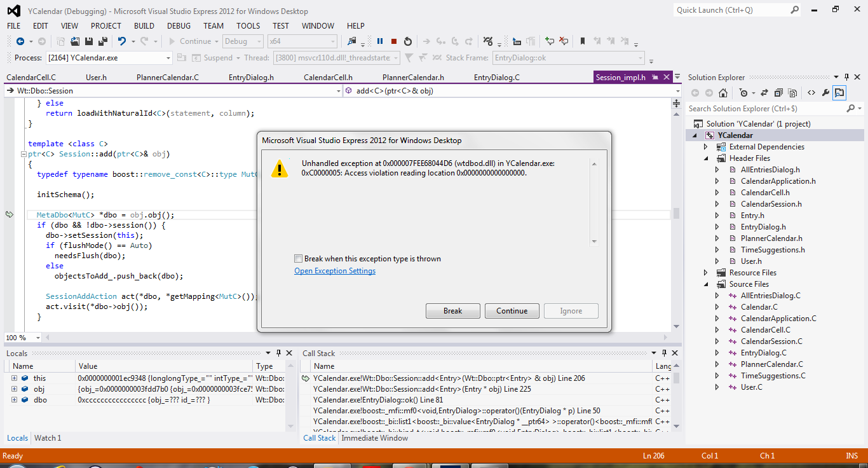
Task: Click the Save All icon
Action: 102,41
